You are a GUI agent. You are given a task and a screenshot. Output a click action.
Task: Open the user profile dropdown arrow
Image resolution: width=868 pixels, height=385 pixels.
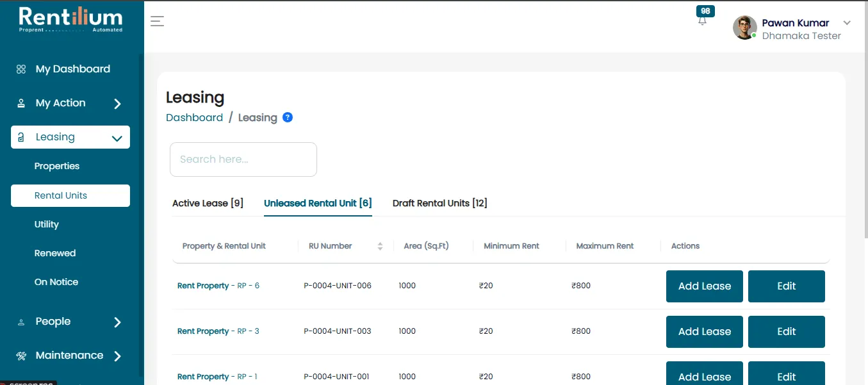[x=847, y=22]
